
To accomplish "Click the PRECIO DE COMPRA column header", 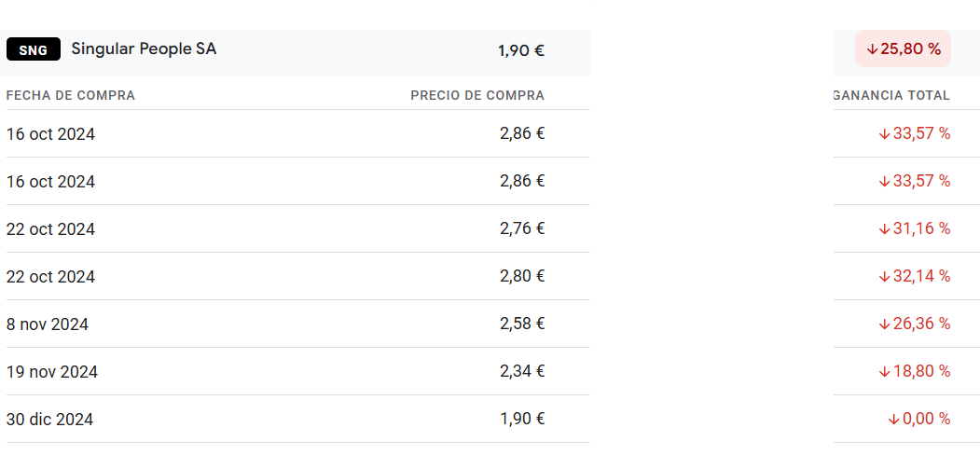I will click(x=477, y=96).
